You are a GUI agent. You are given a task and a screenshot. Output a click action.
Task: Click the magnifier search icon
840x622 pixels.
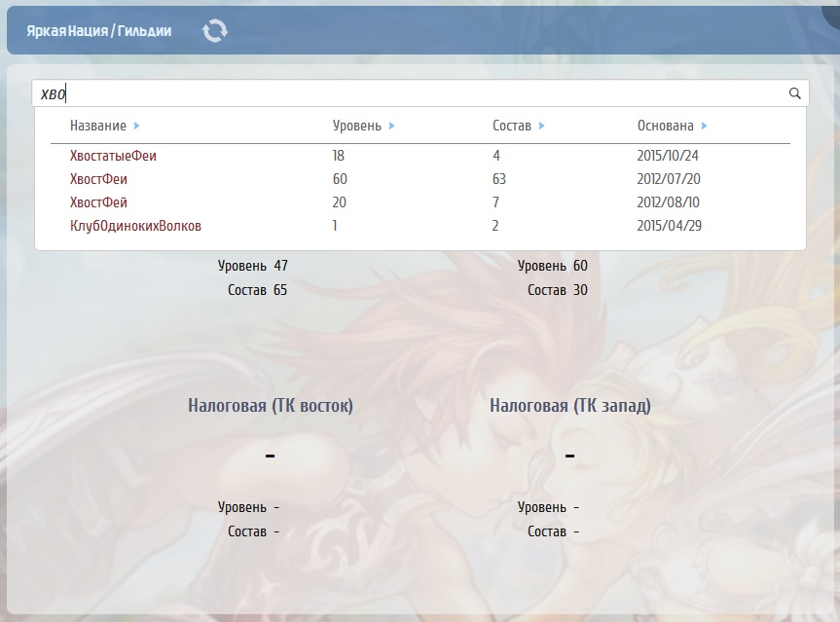pos(794,93)
